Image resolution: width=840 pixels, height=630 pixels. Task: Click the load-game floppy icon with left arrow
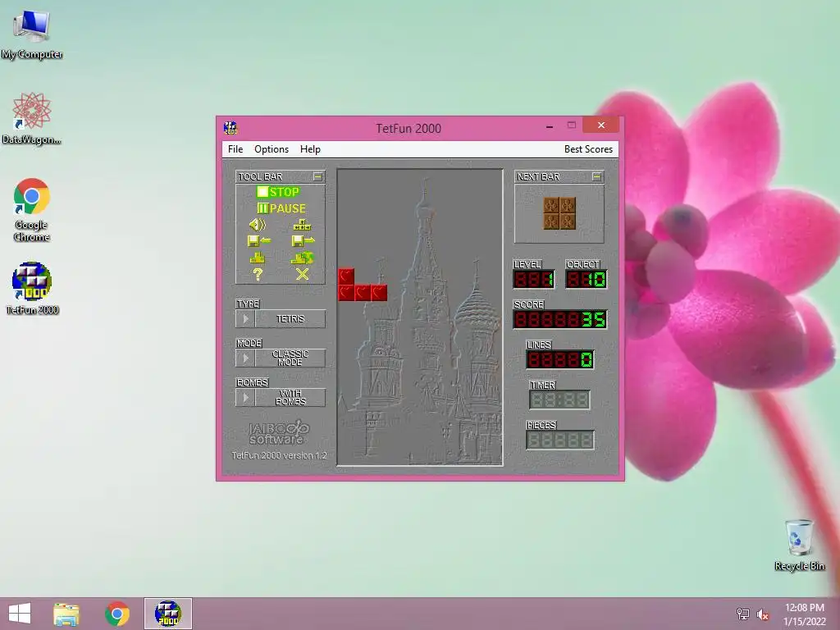258,241
